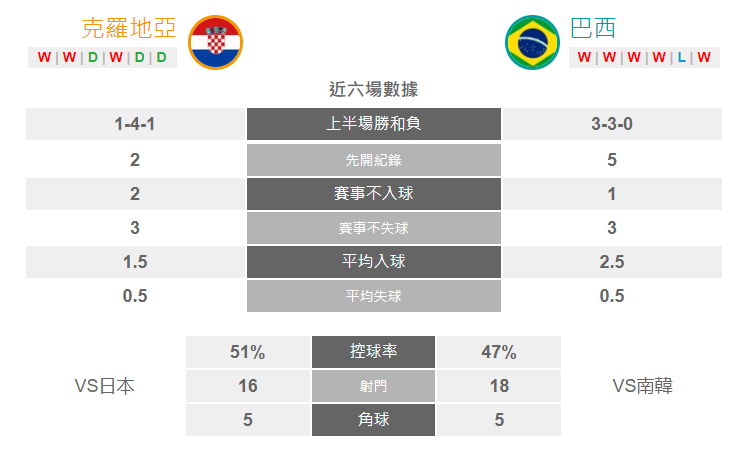
Task: Select Croatia's last D form result
Action: (162, 57)
